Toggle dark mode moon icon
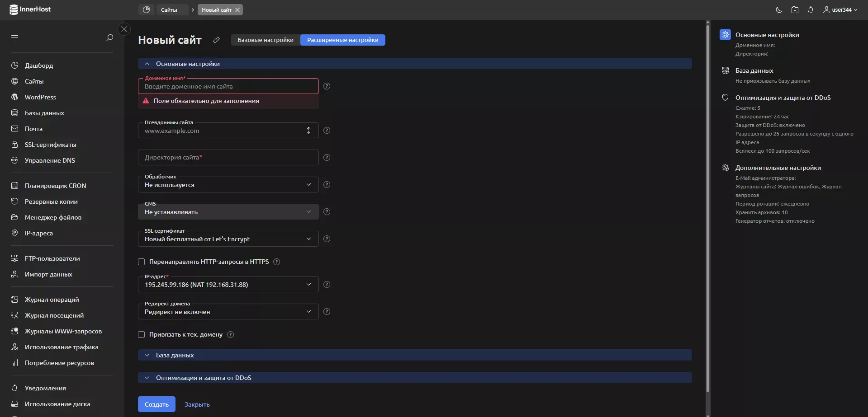The width and height of the screenshot is (868, 417). click(779, 10)
